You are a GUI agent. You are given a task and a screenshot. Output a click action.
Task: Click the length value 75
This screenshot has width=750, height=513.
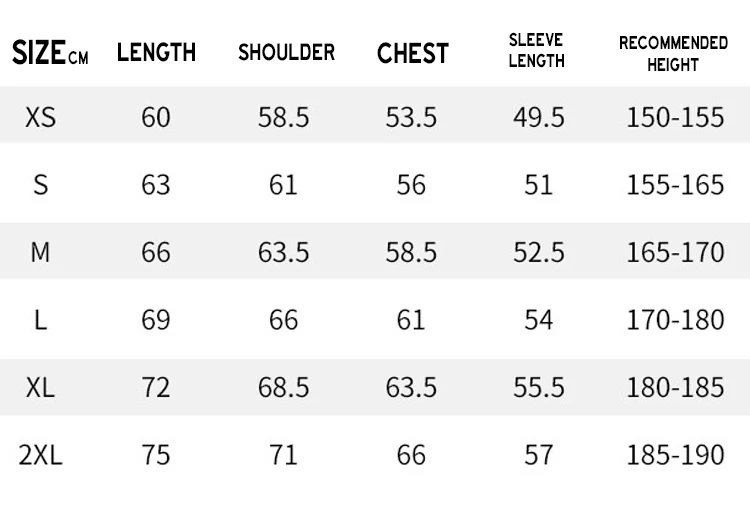pos(156,455)
